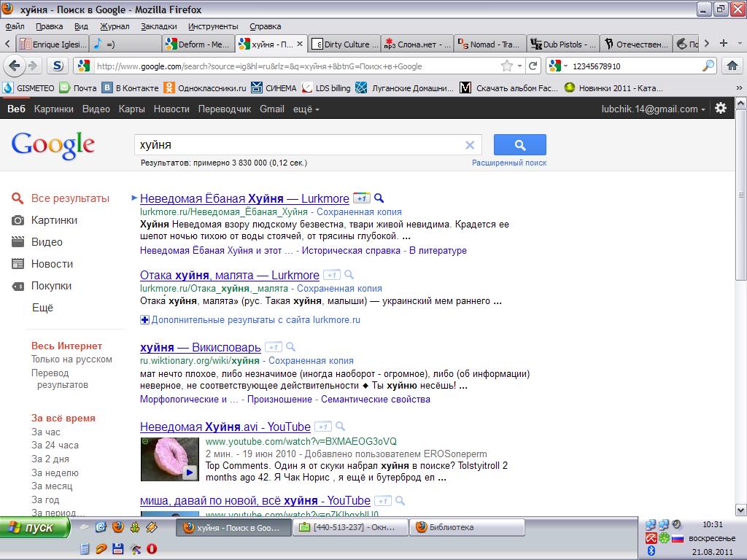This screenshot has height=560, width=747.
Task: Click the пуск Start button
Action: 34,528
